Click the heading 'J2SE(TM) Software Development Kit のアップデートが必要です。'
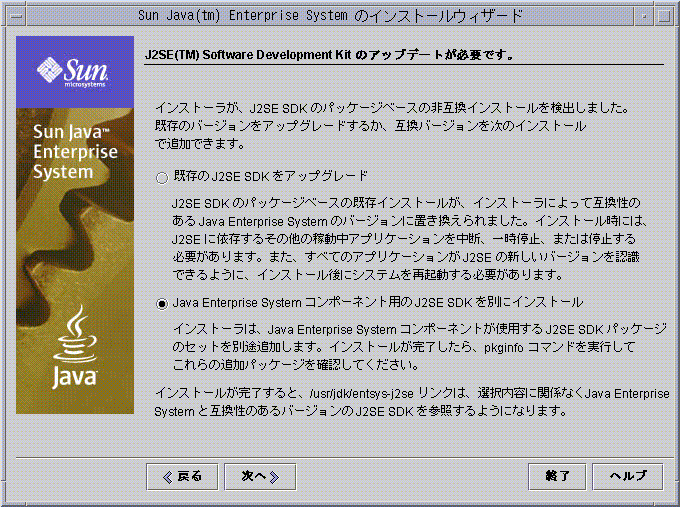 coord(330,55)
